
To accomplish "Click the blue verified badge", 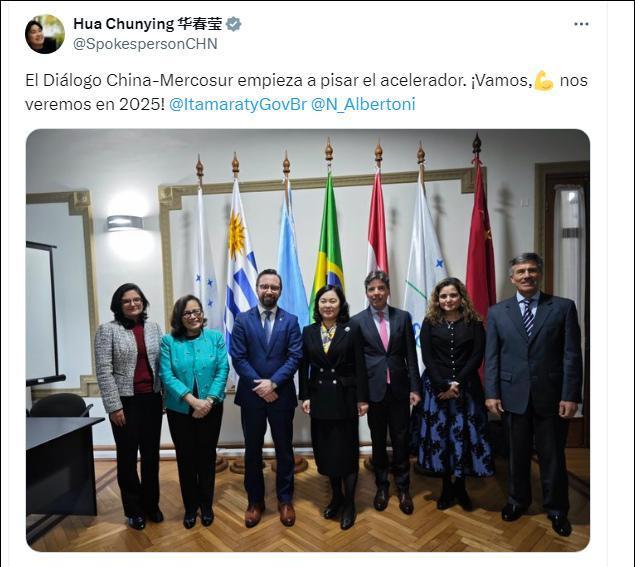I will [x=234, y=24].
